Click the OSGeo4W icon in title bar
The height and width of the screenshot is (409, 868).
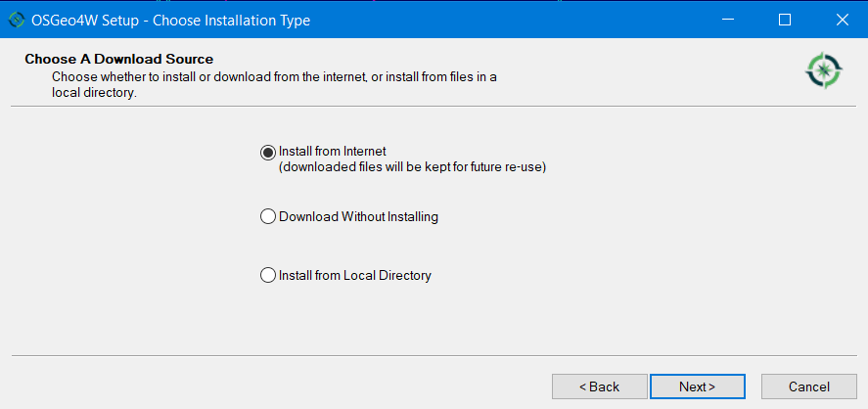point(16,20)
